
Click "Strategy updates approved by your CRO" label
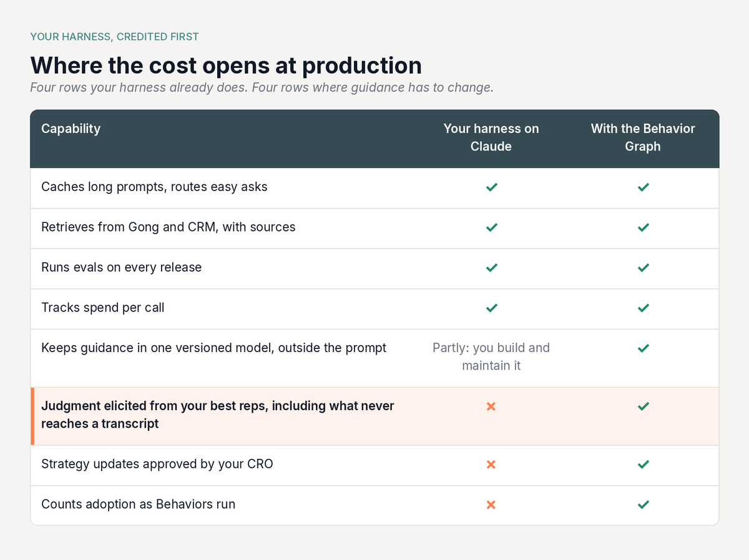coord(157,464)
